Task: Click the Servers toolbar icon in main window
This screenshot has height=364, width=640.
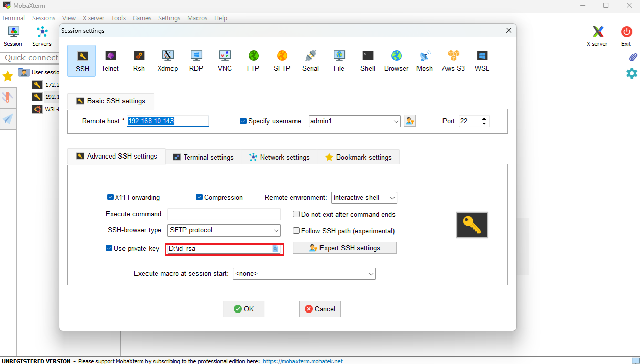Action: pos(42,37)
